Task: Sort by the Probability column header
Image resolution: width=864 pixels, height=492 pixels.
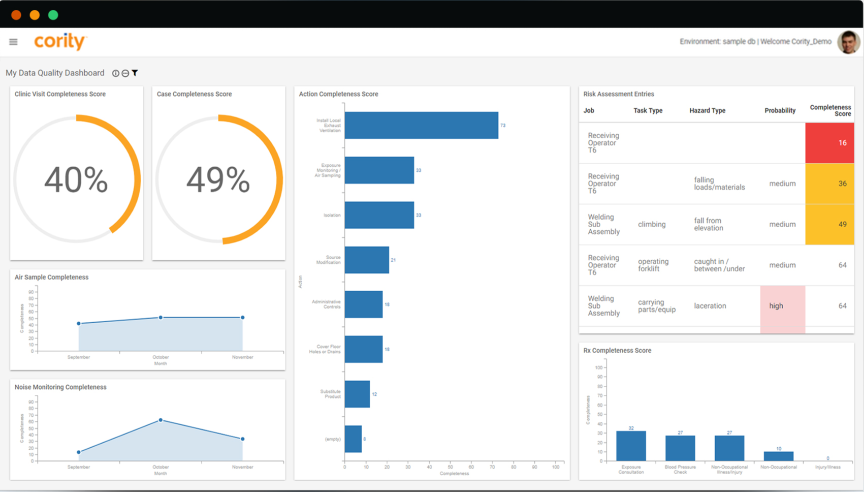Action: click(x=780, y=111)
